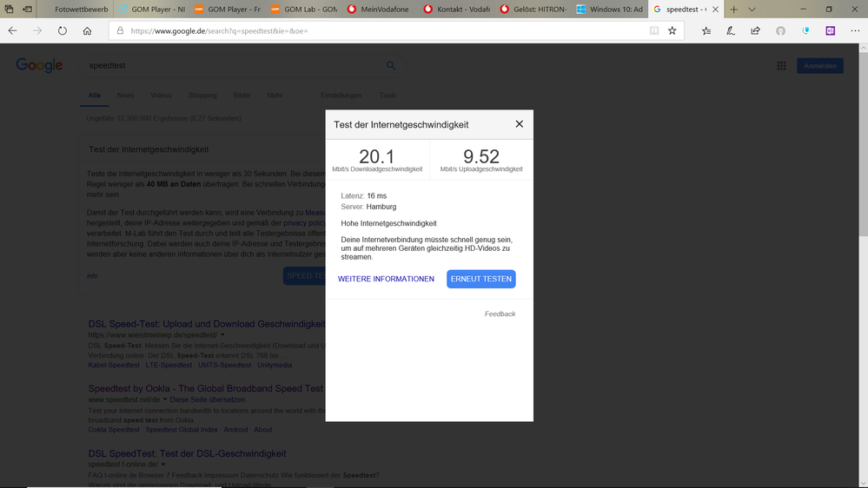The image size is (868, 488).
Task: Click the Info link in speedtest card
Action: click(x=92, y=276)
